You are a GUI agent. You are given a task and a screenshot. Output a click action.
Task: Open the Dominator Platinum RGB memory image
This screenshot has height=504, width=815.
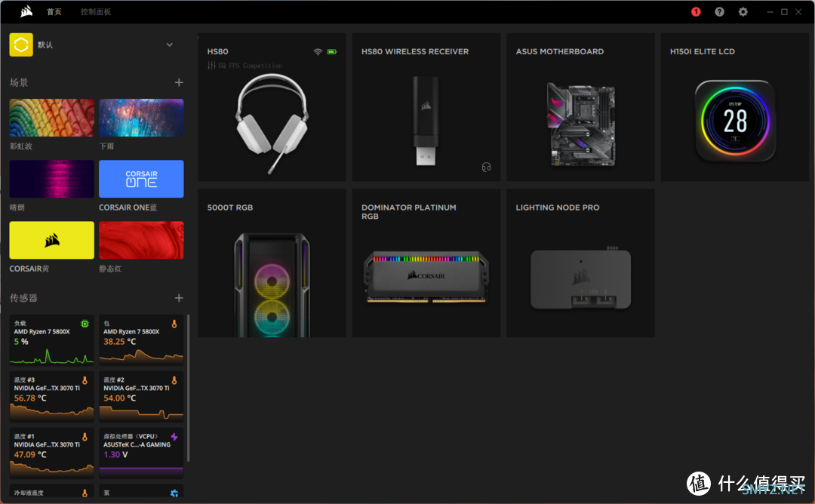(x=426, y=277)
